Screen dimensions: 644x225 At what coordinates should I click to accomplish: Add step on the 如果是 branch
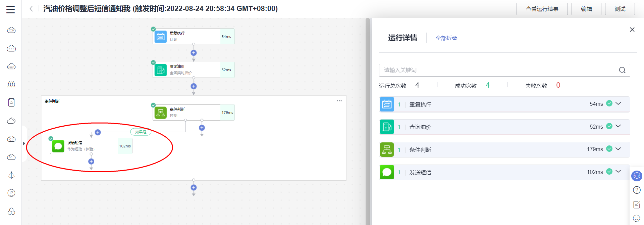point(98,132)
